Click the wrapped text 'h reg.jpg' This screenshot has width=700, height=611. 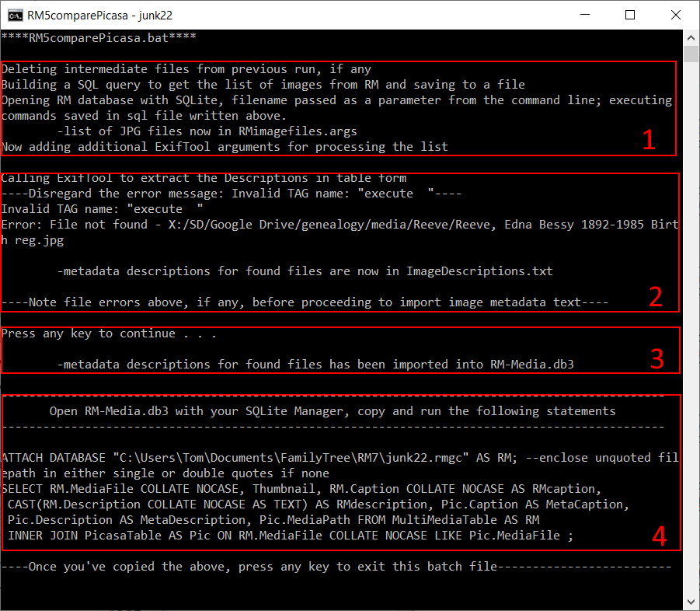(33, 240)
